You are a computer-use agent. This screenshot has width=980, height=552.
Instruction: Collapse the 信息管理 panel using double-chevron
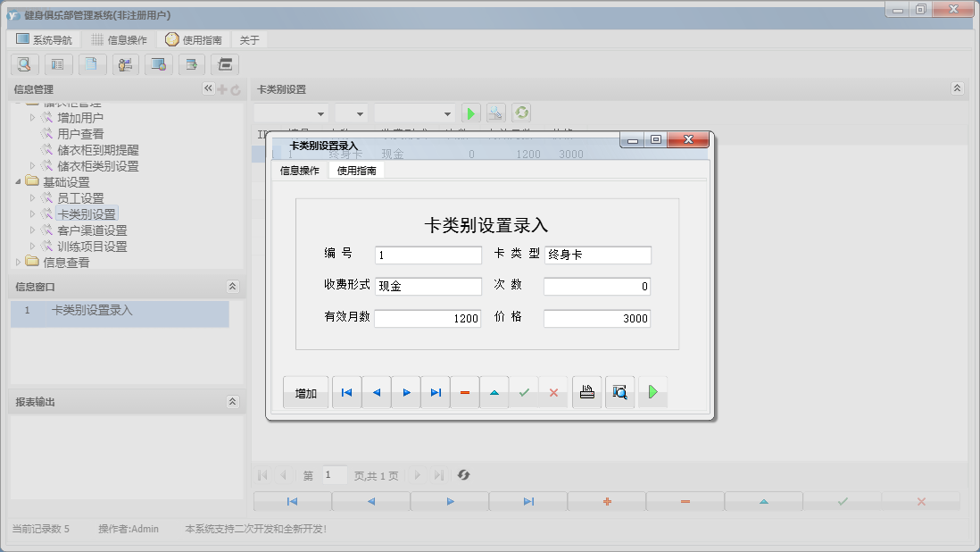point(208,88)
